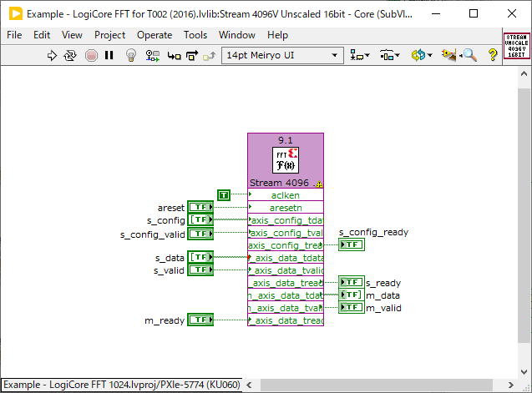The width and height of the screenshot is (532, 393).
Task: Click the LabVIEW title bar icon
Action: click(x=16, y=14)
